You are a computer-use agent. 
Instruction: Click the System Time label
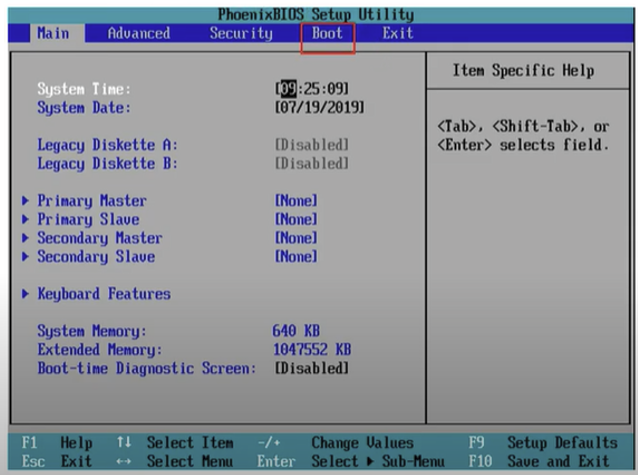tap(84, 89)
